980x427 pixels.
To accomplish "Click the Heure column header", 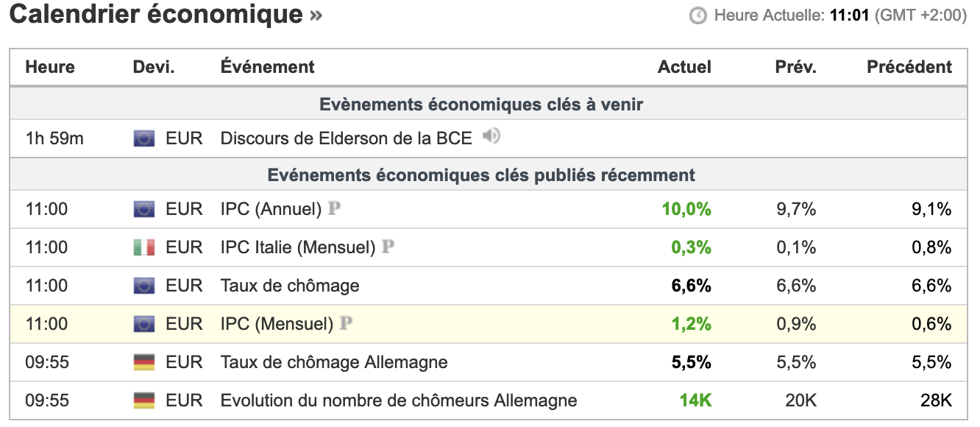I will click(50, 67).
